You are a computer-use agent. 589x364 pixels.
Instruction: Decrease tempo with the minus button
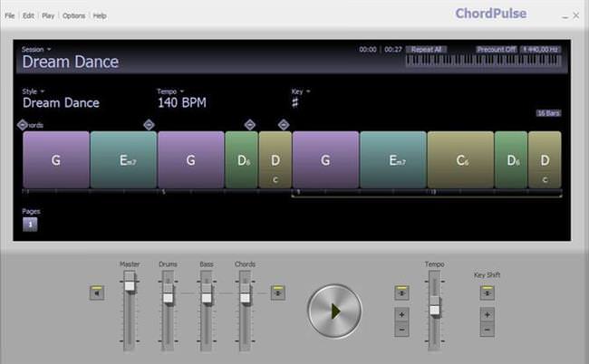401,330
